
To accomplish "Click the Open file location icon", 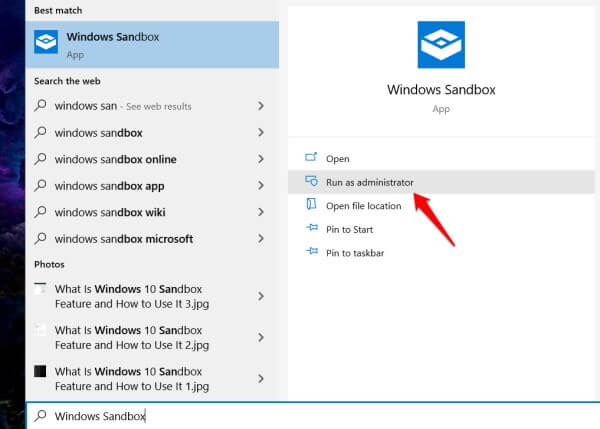I will coord(311,204).
